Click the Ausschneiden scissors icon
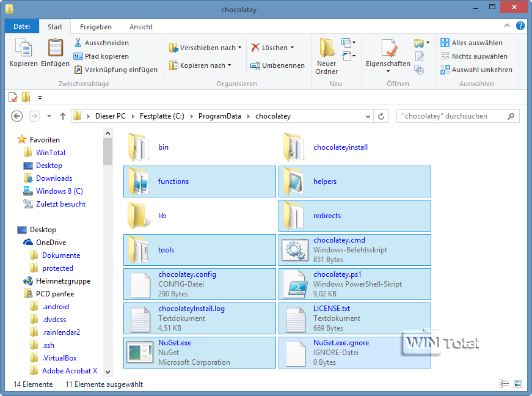Viewport: 532px width, 396px height. [x=78, y=43]
